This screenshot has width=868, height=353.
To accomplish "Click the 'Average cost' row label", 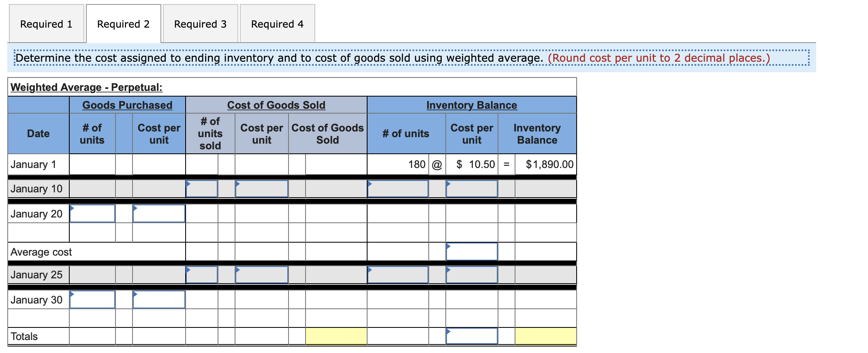I will [41, 252].
